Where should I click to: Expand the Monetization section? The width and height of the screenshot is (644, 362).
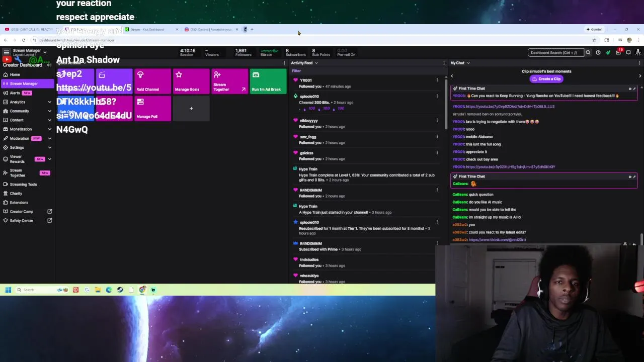[x=49, y=129]
